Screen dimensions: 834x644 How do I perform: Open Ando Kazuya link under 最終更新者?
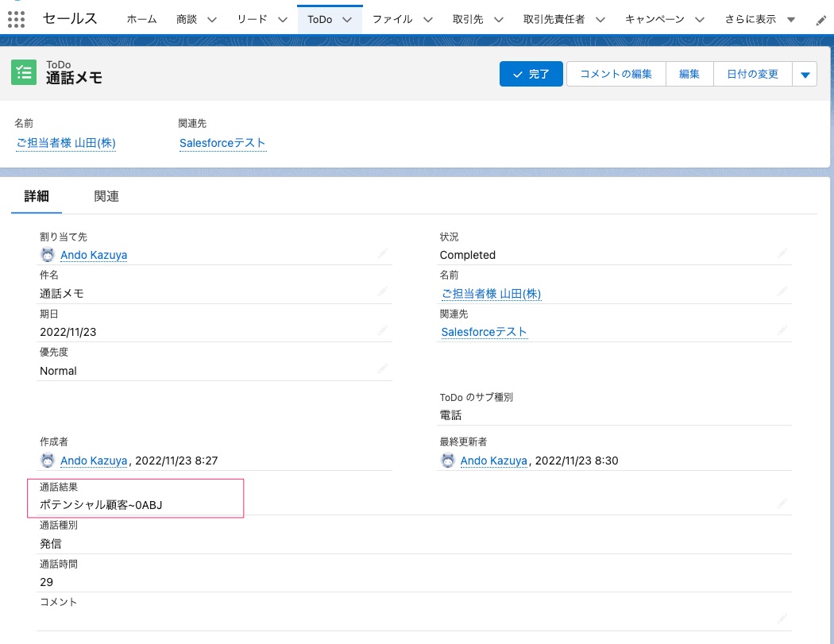[x=493, y=461]
